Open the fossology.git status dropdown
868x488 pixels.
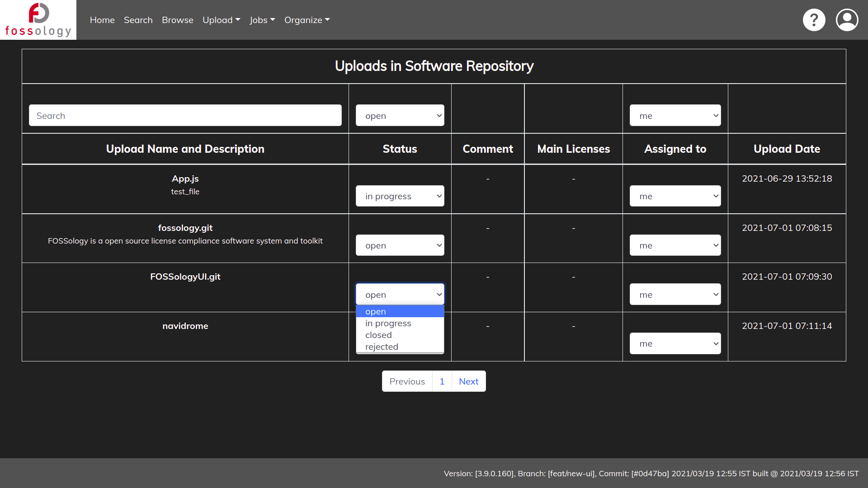400,245
